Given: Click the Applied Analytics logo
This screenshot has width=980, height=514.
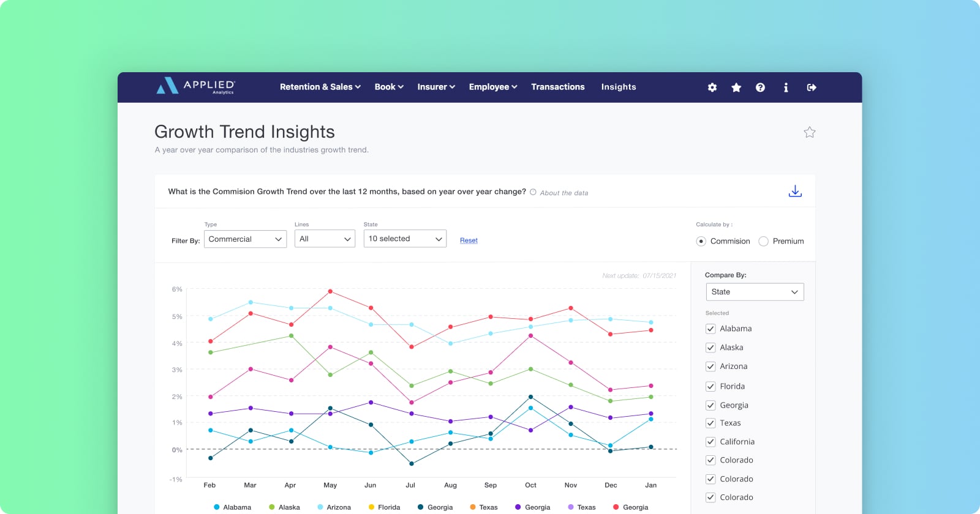Looking at the screenshot, I should coord(196,86).
